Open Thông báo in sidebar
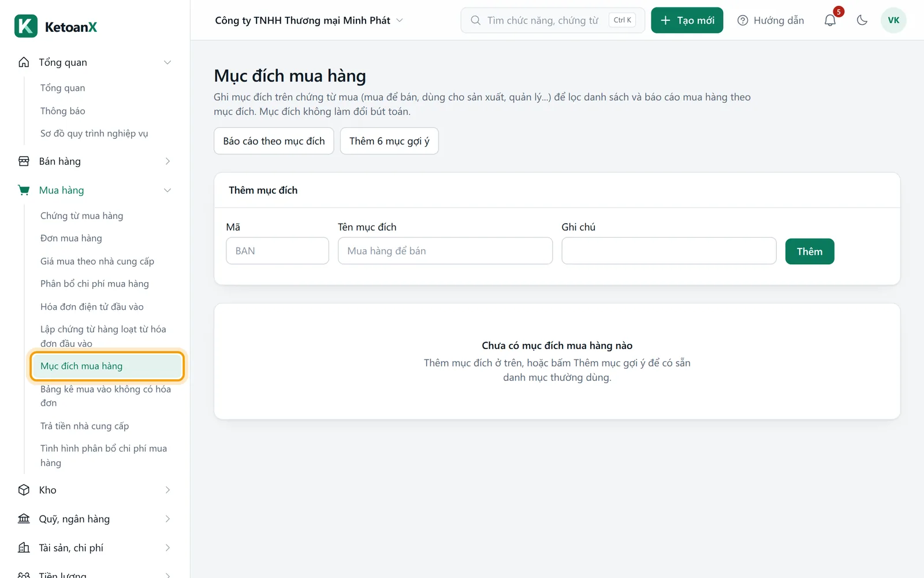Viewport: 924px width, 578px height. pos(63,111)
